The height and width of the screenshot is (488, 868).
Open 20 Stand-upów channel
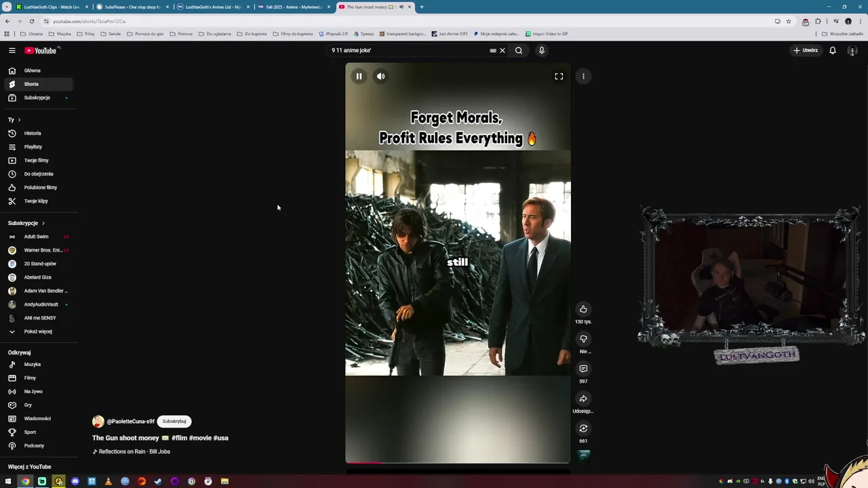coord(39,264)
